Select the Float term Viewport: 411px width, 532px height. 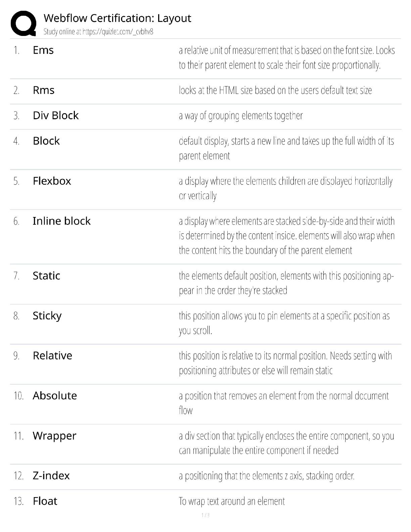[x=45, y=501]
